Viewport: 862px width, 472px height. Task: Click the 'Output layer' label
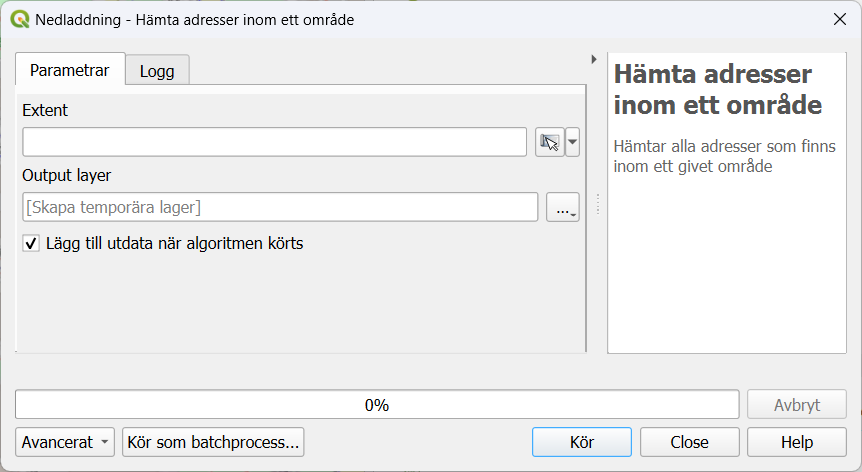point(67,175)
